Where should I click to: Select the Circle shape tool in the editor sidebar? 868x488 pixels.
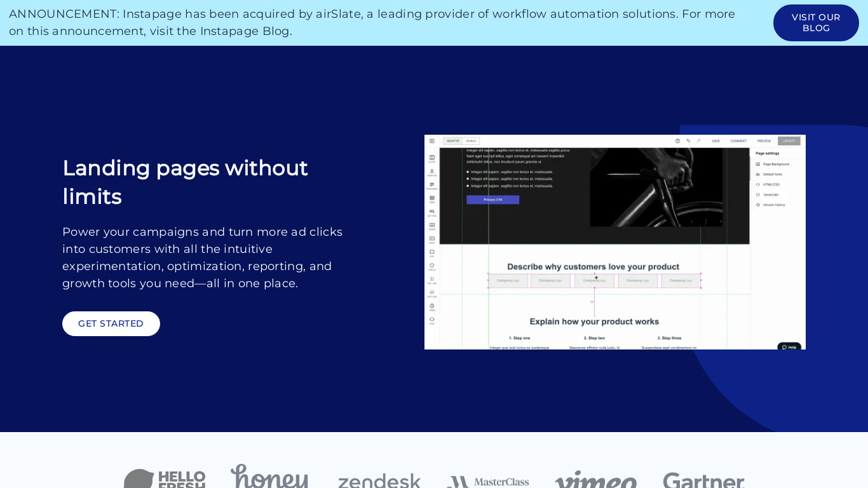pyautogui.click(x=432, y=266)
